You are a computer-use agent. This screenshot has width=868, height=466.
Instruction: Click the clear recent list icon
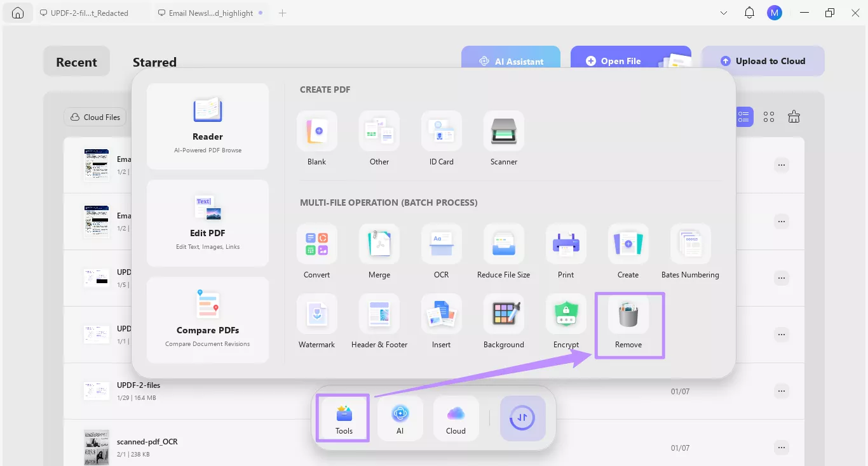click(x=794, y=116)
